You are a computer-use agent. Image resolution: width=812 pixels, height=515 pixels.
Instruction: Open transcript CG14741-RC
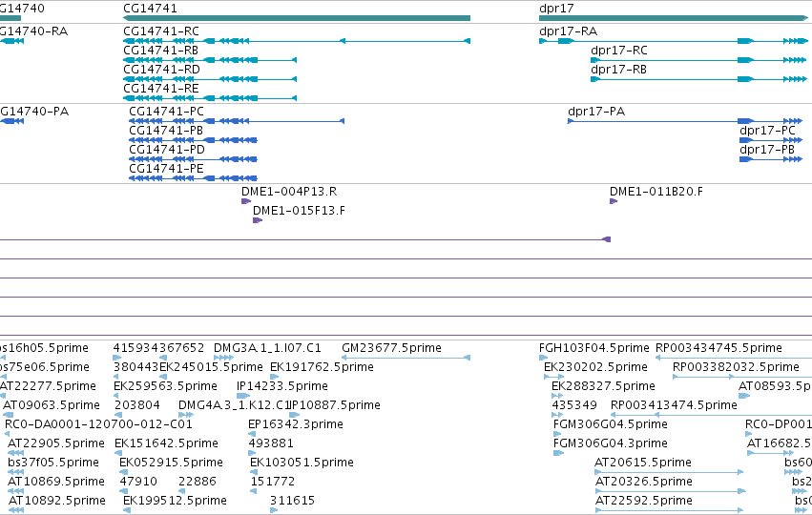click(161, 31)
